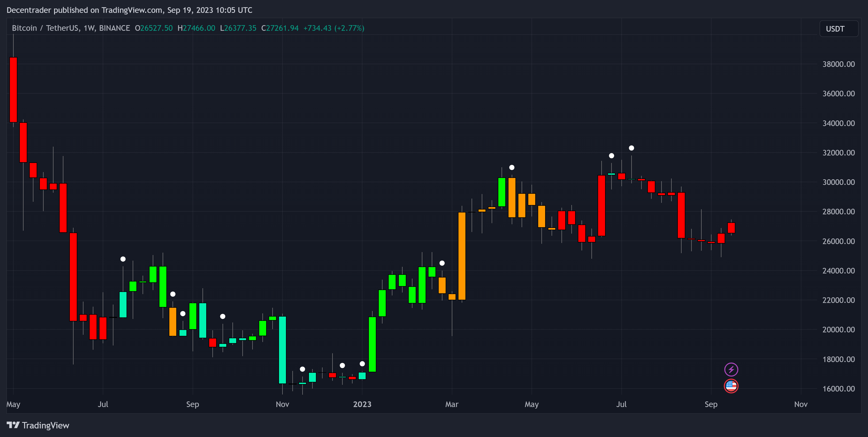Click the purple lightning bolt event icon
This screenshot has width=868, height=437.
[731, 370]
